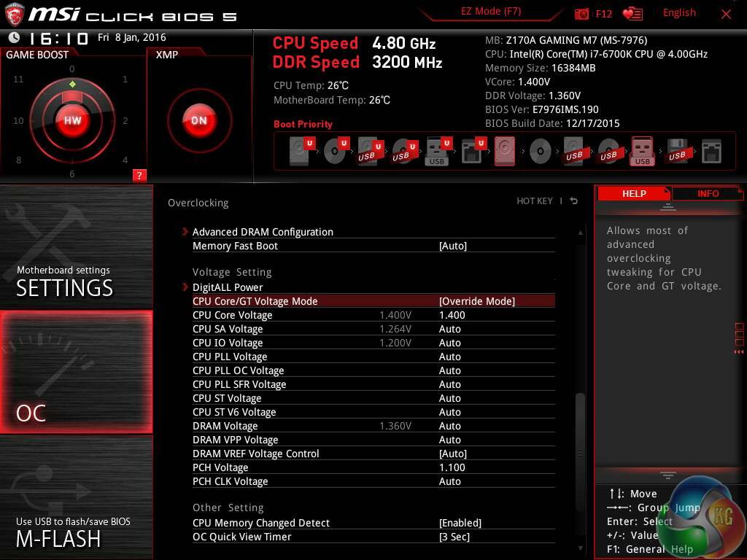747x560 pixels.
Task: Change the language from English
Action: coord(679,13)
